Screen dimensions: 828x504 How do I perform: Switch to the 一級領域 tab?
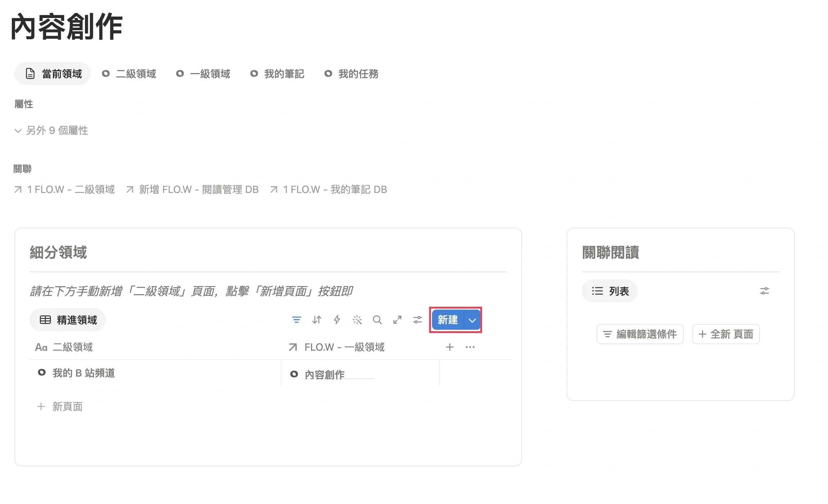coord(203,74)
